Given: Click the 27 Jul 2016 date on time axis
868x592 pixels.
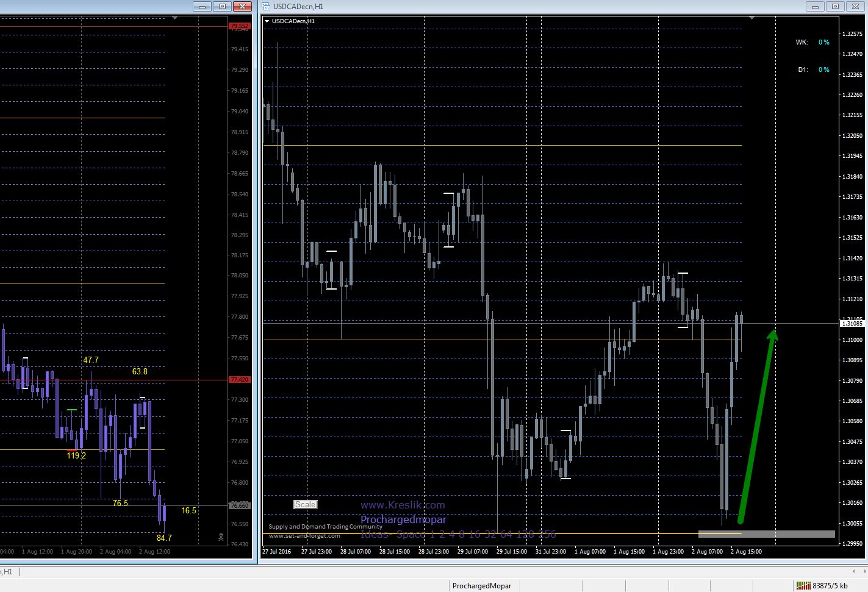Looking at the screenshot, I should (277, 551).
